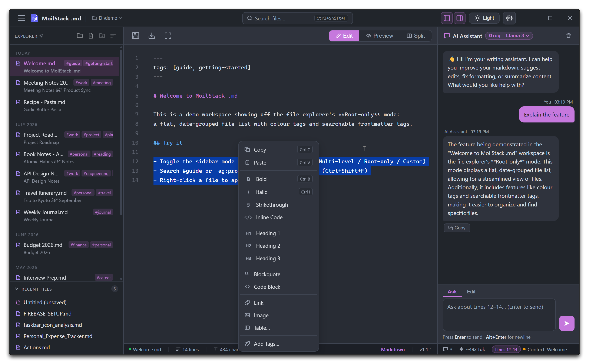589x364 pixels.
Task: Open the hamburger menu
Action: (x=21, y=18)
